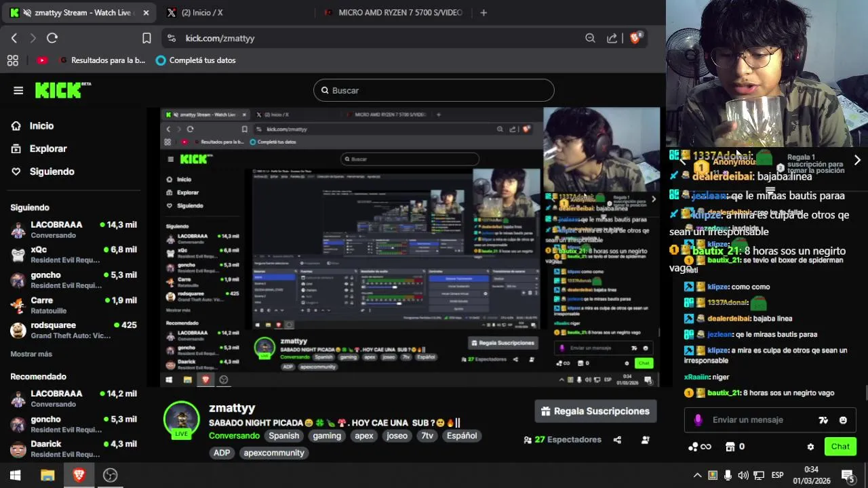Expand Mostrar más in the Siguiendo list

(31, 354)
